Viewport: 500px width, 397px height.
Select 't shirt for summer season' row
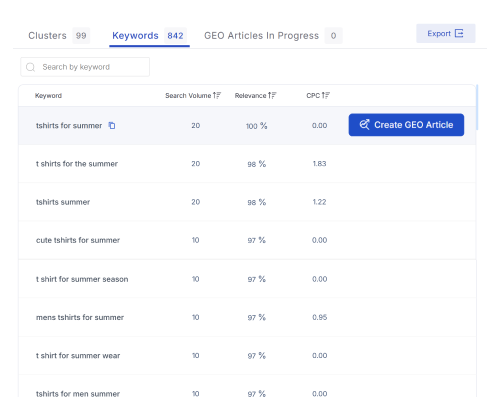click(247, 279)
